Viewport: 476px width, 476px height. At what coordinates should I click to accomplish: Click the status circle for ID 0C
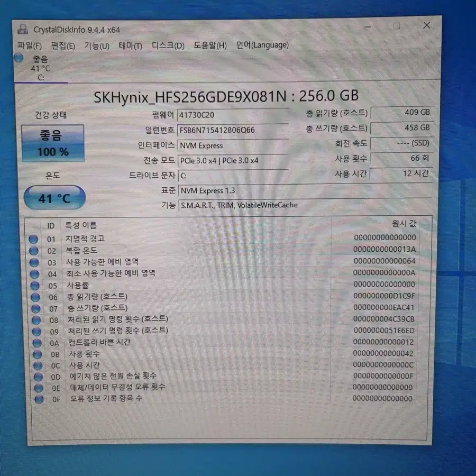point(38,365)
